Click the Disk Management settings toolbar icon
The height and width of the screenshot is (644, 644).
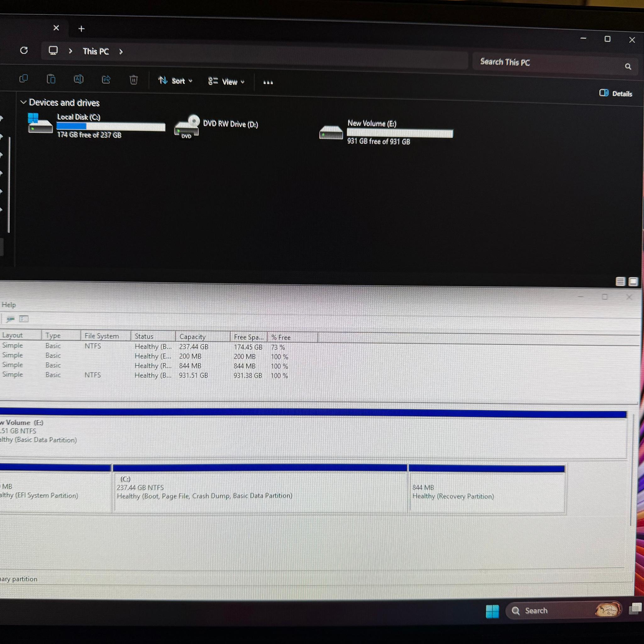[10, 319]
